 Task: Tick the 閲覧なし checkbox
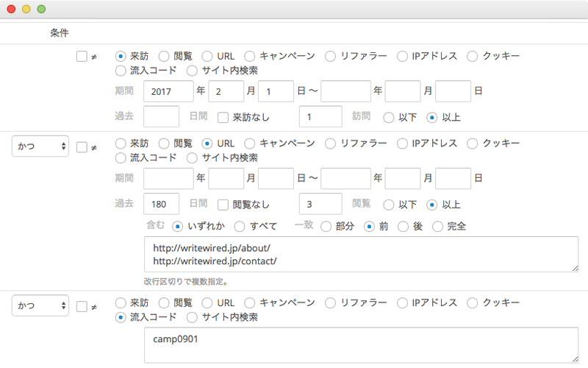point(223,205)
